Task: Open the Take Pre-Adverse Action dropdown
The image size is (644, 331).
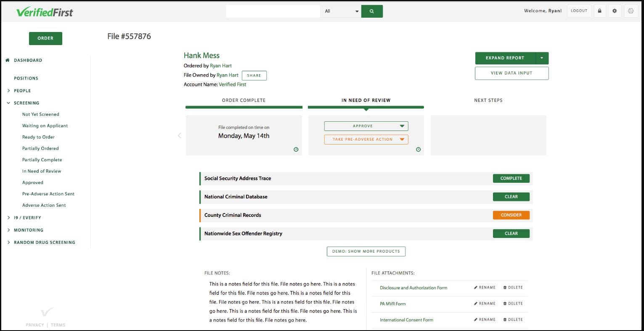Action: point(402,139)
